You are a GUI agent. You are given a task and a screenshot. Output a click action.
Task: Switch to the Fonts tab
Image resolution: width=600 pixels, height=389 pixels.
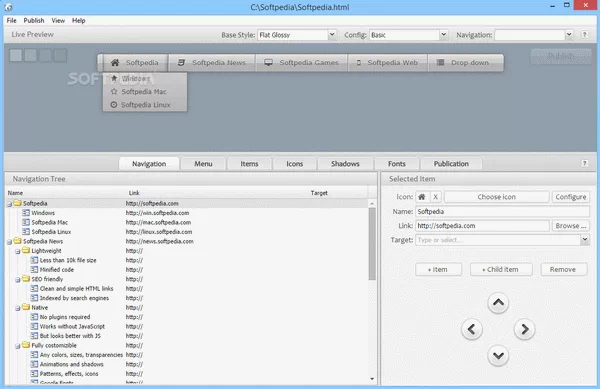[x=396, y=164]
